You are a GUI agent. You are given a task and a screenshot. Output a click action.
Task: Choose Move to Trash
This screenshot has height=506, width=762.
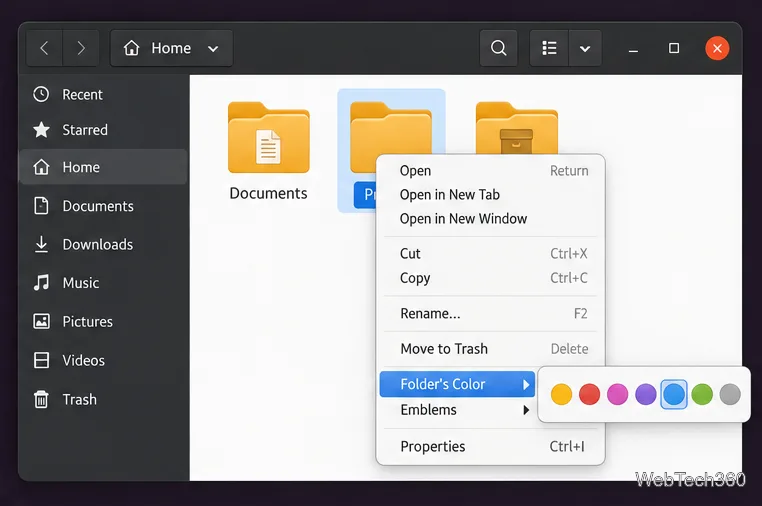(x=491, y=349)
